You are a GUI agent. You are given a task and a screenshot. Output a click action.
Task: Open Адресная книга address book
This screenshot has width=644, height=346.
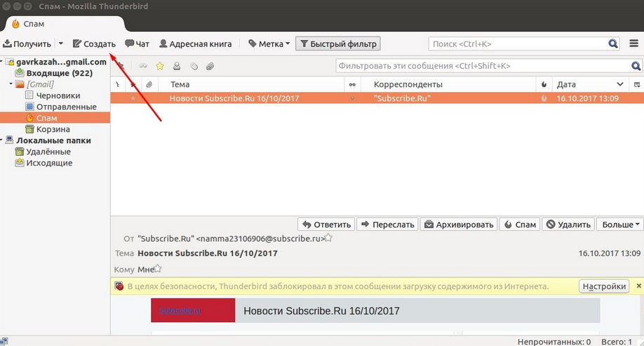195,44
